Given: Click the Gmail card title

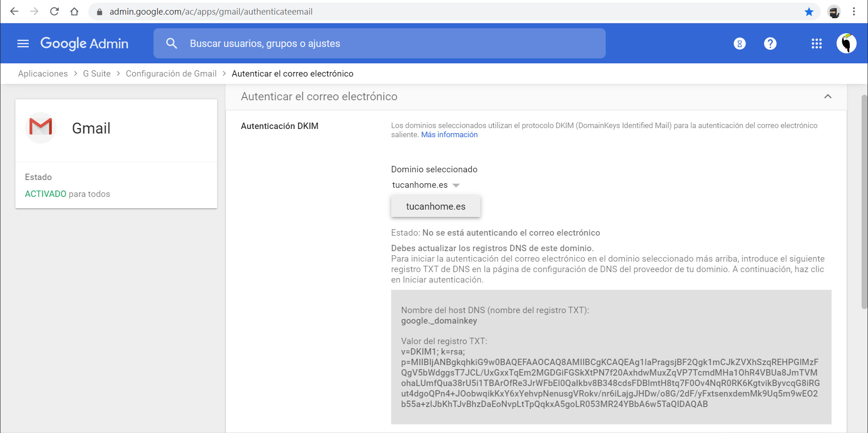Looking at the screenshot, I should click(91, 128).
